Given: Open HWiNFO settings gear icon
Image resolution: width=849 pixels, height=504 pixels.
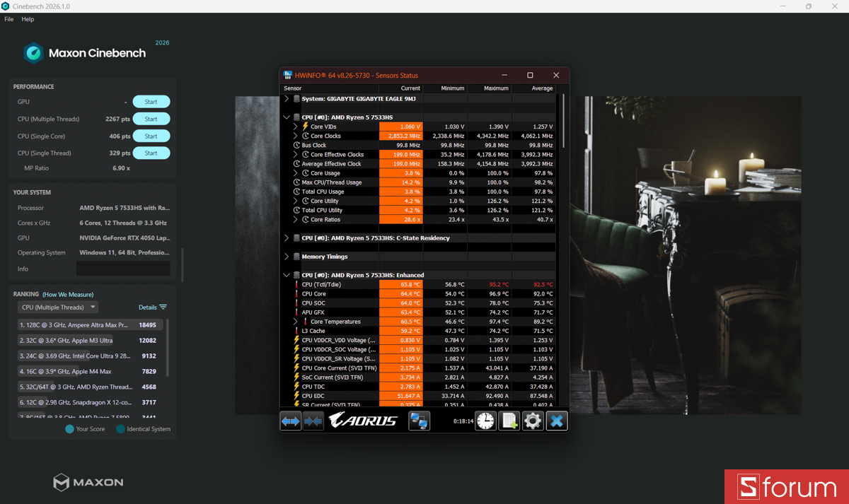Looking at the screenshot, I should point(533,421).
